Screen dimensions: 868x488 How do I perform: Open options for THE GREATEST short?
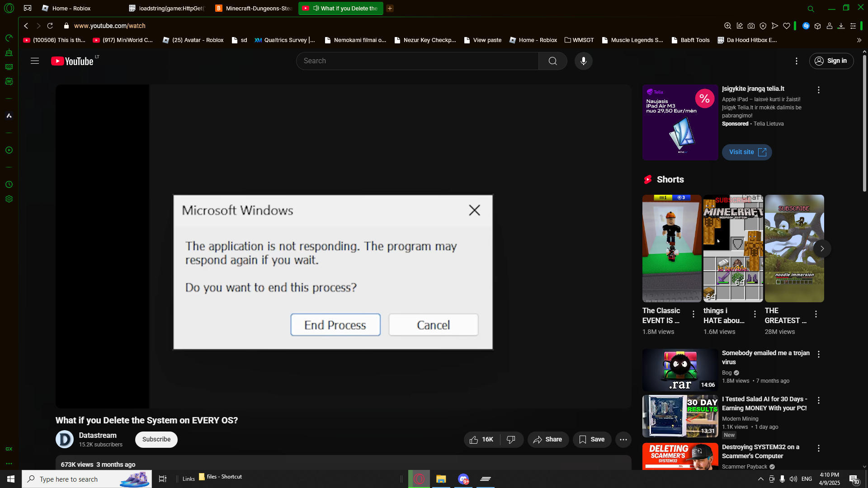(x=816, y=314)
